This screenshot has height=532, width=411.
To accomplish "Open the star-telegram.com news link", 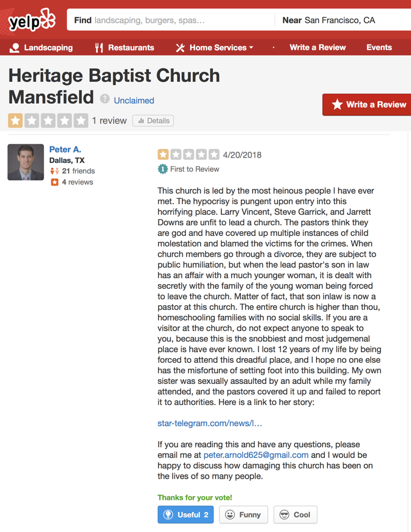I will pyautogui.click(x=210, y=423).
